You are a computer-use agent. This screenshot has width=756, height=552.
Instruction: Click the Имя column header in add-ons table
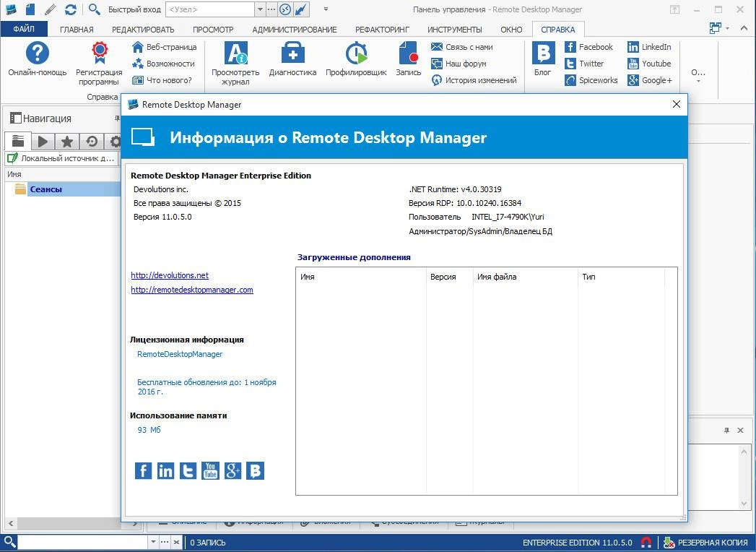361,277
